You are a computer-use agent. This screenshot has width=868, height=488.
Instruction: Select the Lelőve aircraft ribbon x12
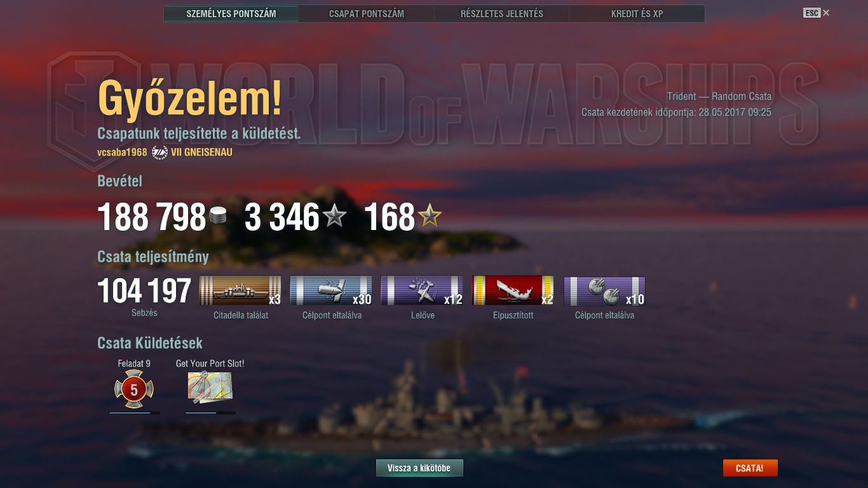tap(422, 291)
